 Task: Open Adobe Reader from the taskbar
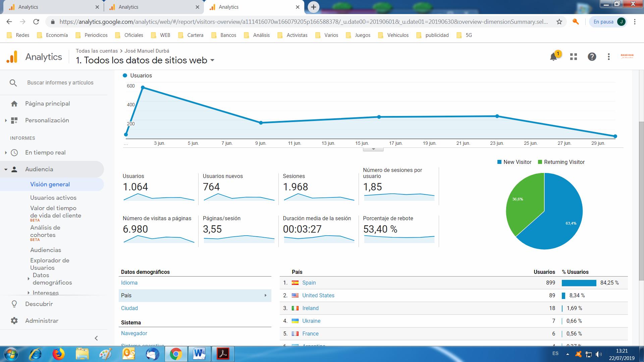[x=223, y=354]
